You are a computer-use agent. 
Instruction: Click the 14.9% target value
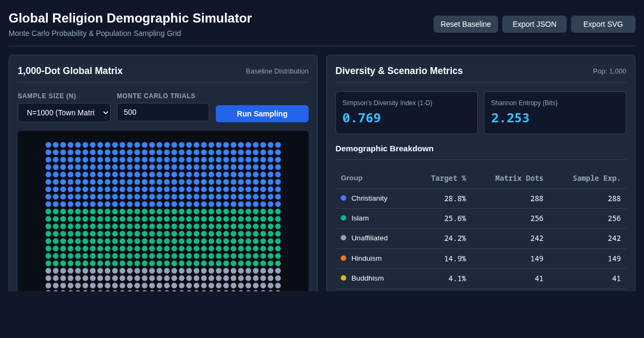[x=455, y=259]
